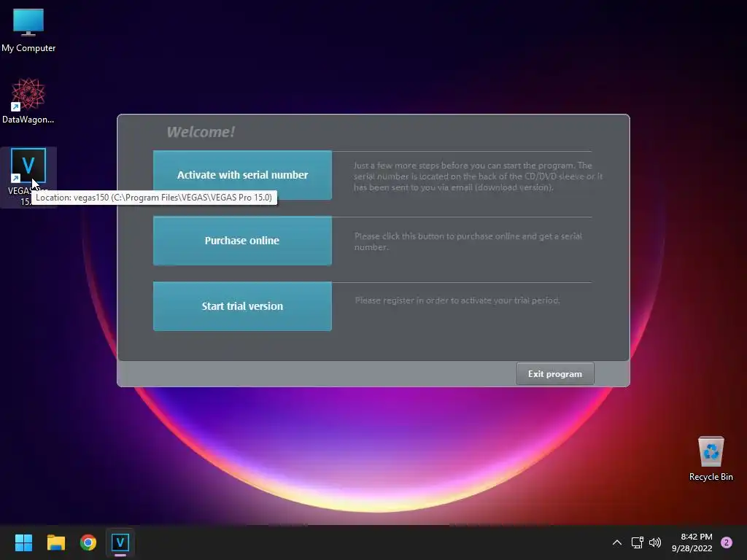Image resolution: width=747 pixels, height=560 pixels.
Task: Click VEGAS Pro taskbar icon
Action: click(x=120, y=542)
